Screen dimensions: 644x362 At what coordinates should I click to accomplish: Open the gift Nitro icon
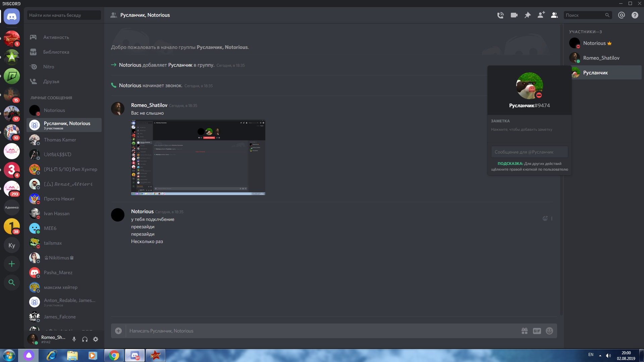click(525, 331)
